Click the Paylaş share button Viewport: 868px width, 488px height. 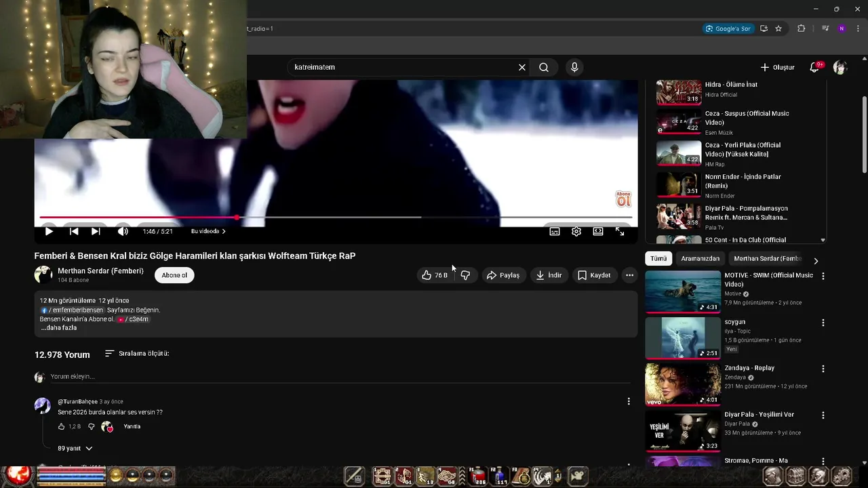coord(503,275)
